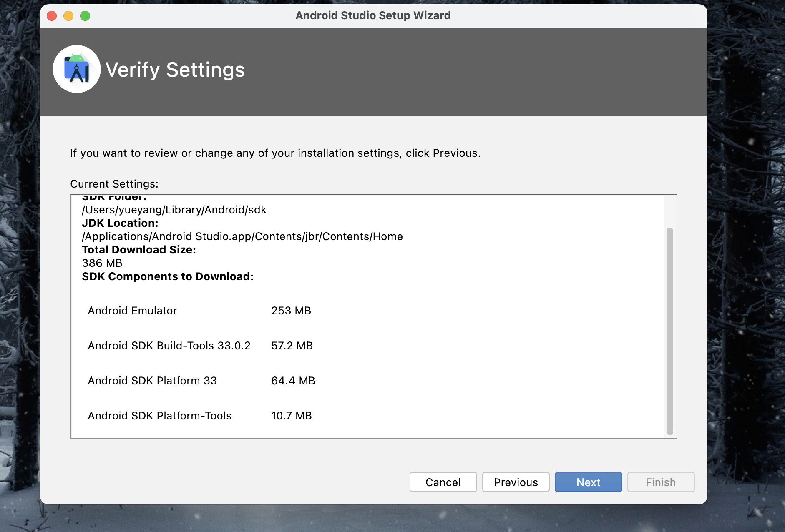The image size is (785, 532).
Task: Click the 386 MB total value
Action: point(102,263)
